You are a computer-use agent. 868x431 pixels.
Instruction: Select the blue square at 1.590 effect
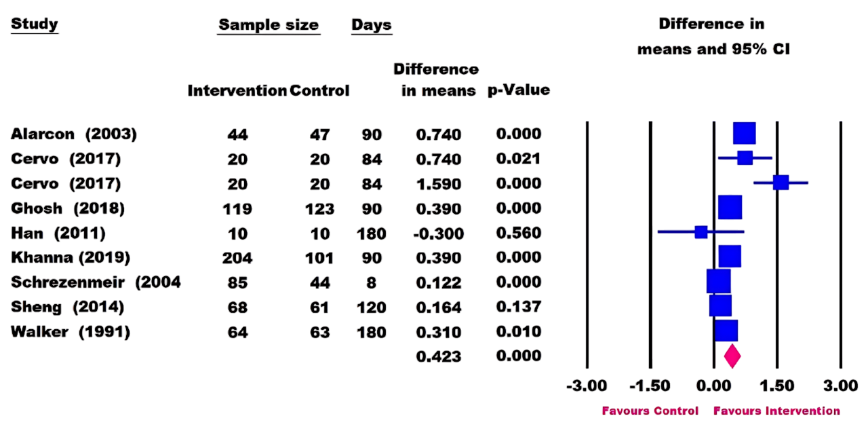(781, 183)
